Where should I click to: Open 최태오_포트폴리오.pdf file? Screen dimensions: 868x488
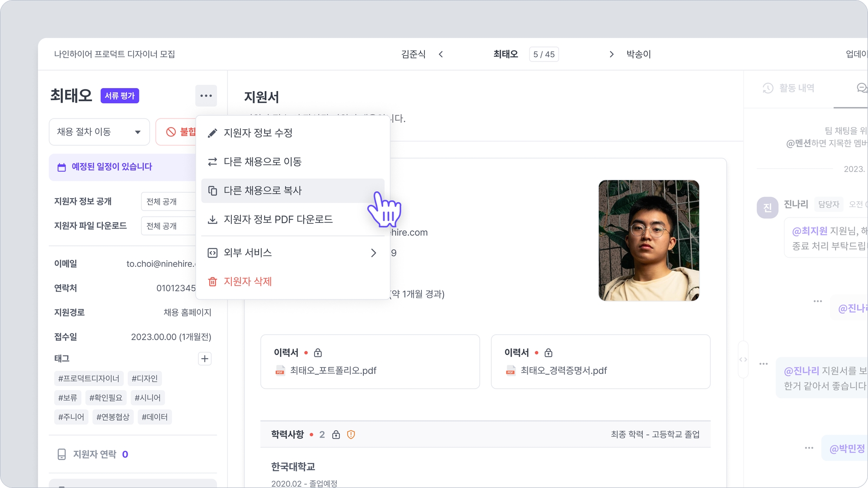point(333,370)
